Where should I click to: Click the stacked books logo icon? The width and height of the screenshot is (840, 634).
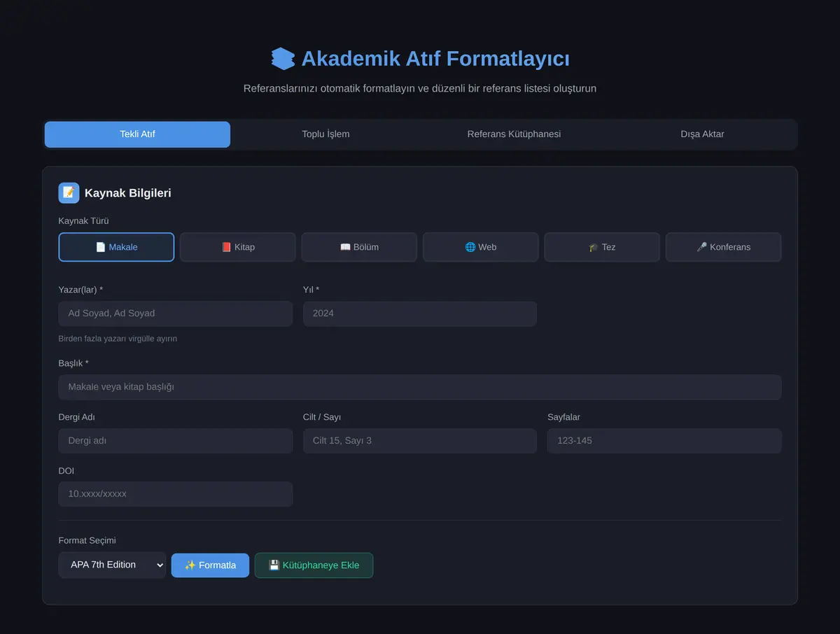pos(283,59)
